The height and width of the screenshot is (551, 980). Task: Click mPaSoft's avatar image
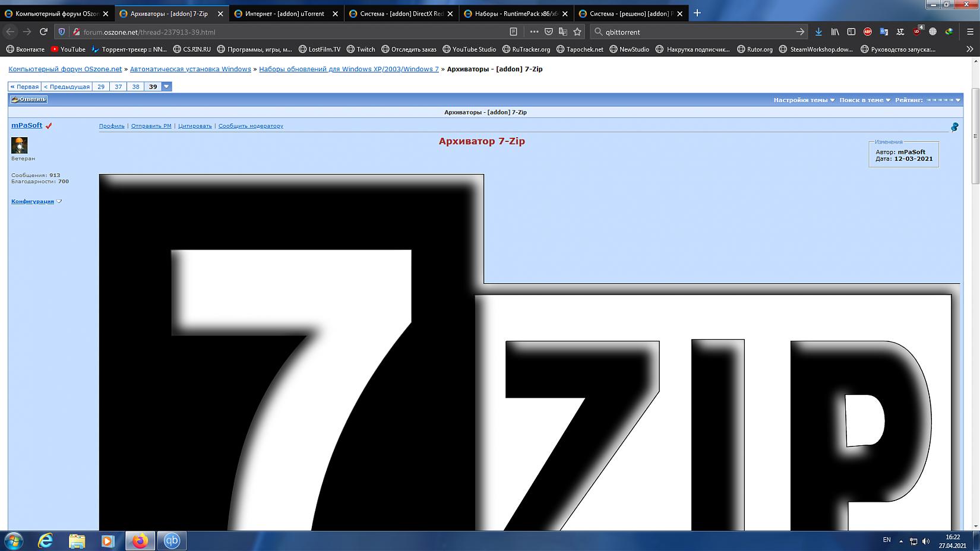coord(19,145)
